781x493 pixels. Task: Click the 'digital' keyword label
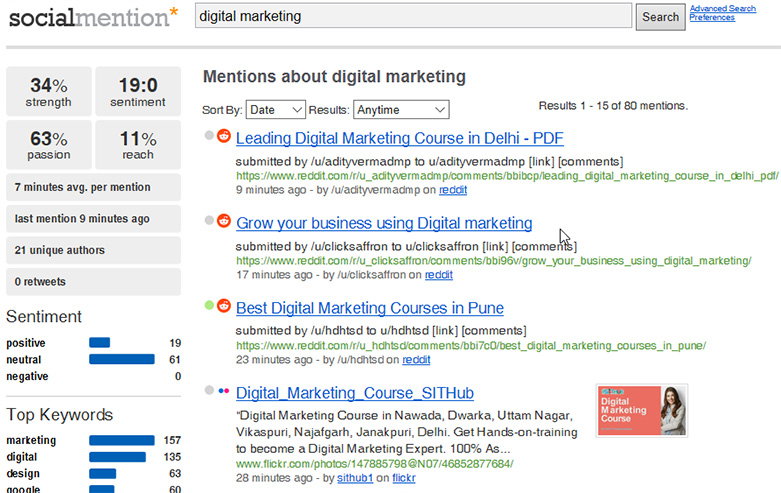[x=21, y=457]
